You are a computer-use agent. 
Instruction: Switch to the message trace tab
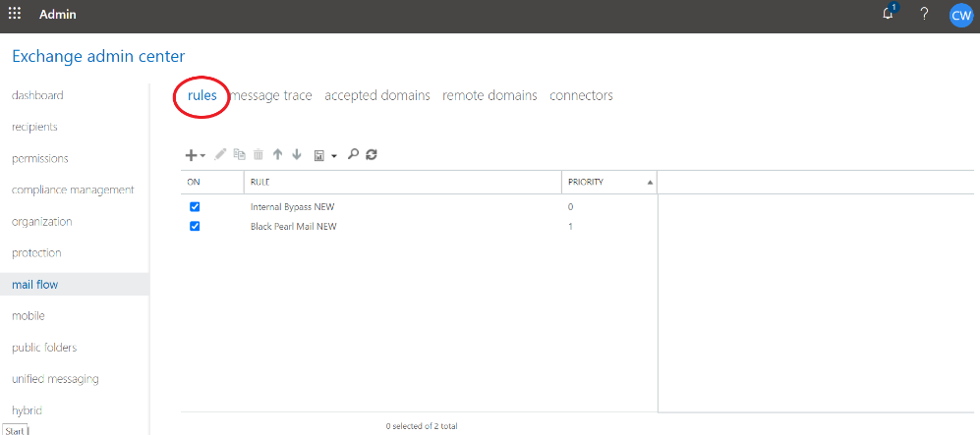point(271,95)
